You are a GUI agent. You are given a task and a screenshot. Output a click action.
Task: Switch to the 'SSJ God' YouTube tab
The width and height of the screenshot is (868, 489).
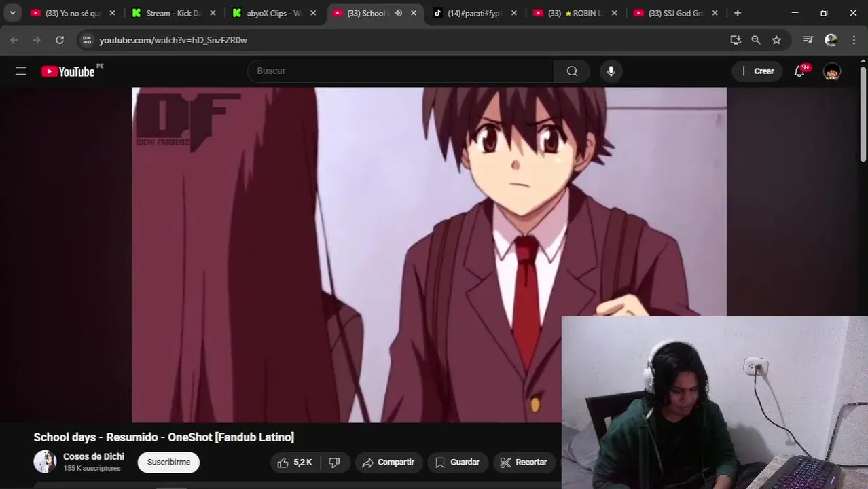676,13
